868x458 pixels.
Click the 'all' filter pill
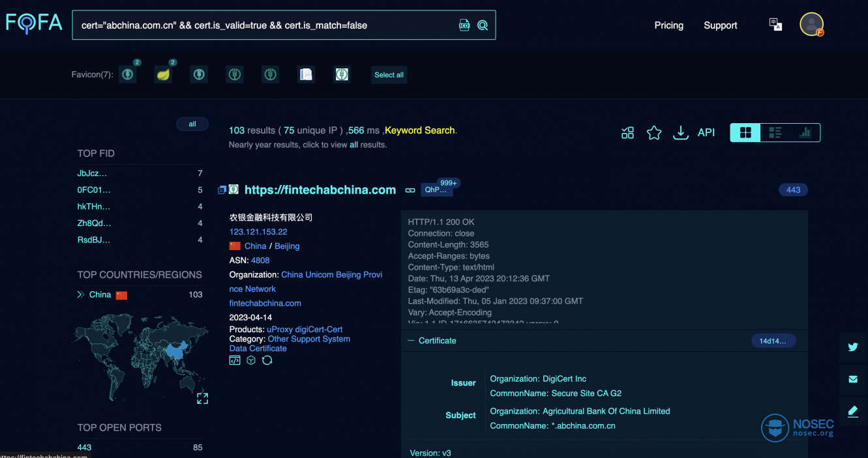[x=192, y=124]
